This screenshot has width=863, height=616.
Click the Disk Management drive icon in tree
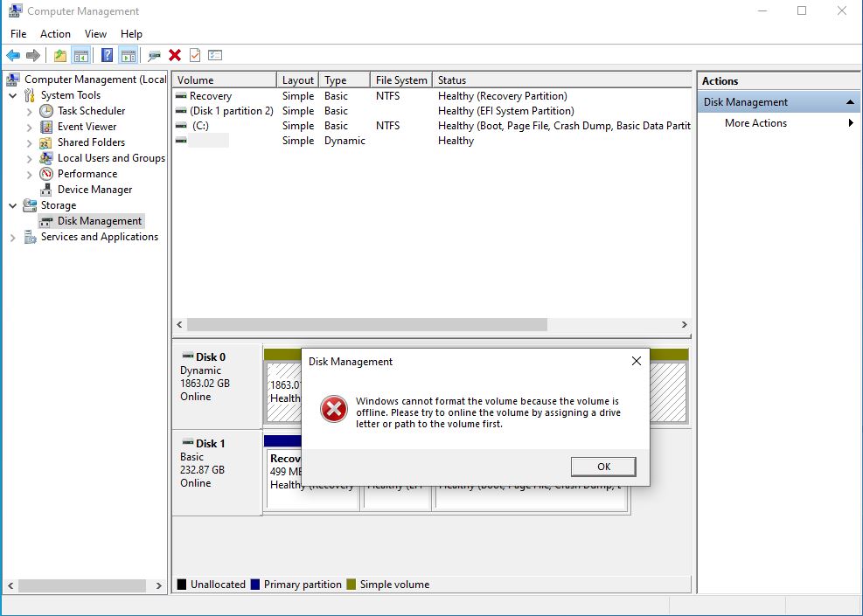46,222
